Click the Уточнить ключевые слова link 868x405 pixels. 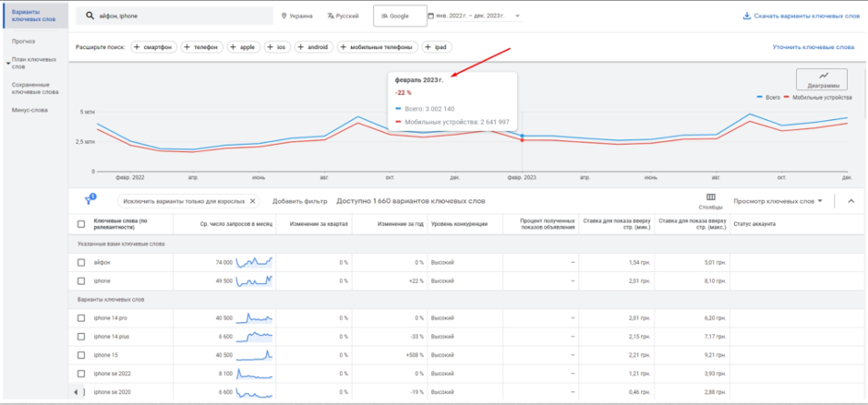(812, 46)
